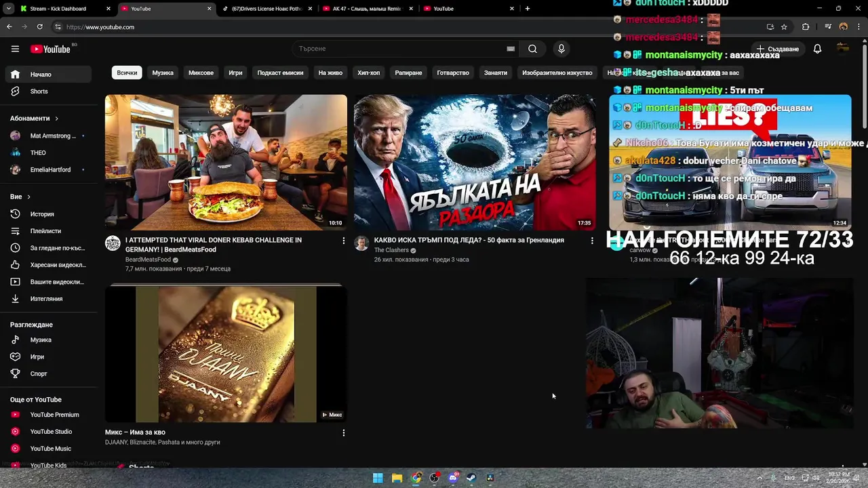The width and height of the screenshot is (868, 488).
Task: Click the YouTube logo to go home
Action: click(x=52, y=49)
